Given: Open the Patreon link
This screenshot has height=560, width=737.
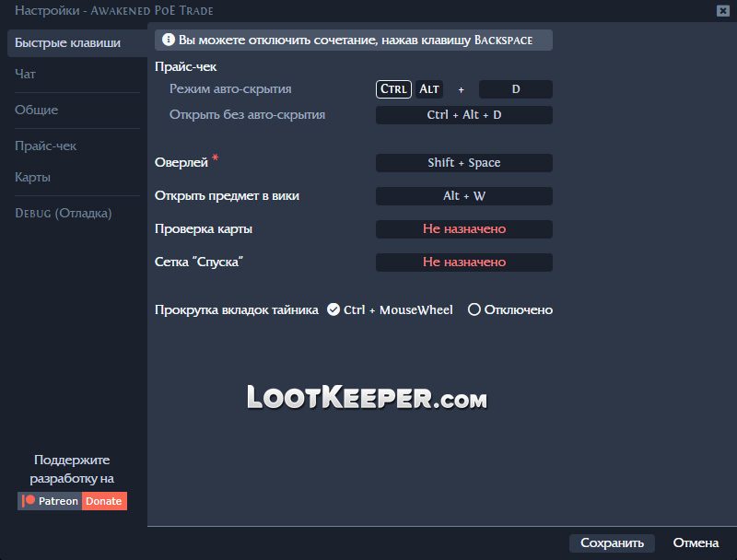Looking at the screenshot, I should tap(50, 501).
